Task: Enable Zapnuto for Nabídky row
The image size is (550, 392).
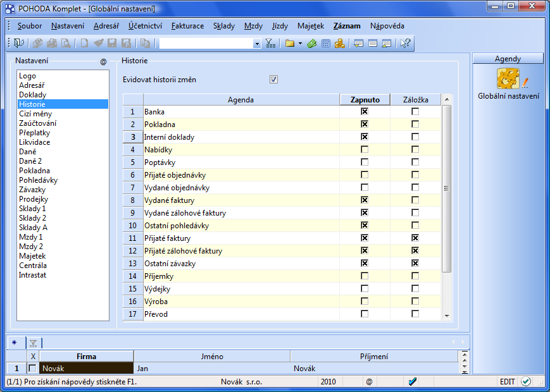Action: (x=365, y=150)
